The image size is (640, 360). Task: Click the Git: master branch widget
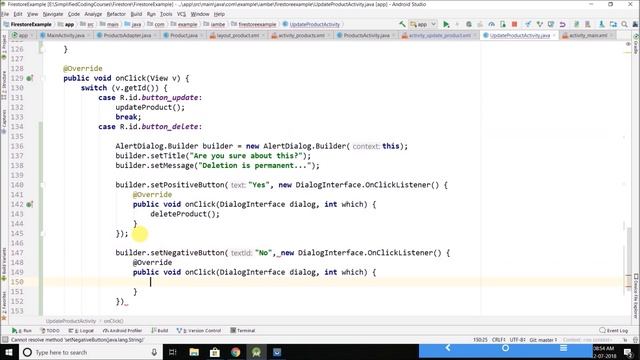pyautogui.click(x=543, y=340)
